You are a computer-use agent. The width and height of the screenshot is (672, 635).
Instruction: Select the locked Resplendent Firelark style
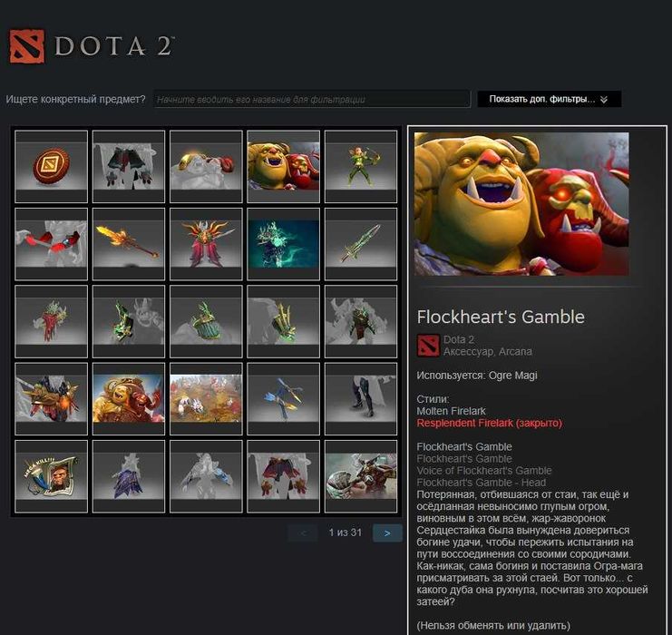[x=489, y=424]
